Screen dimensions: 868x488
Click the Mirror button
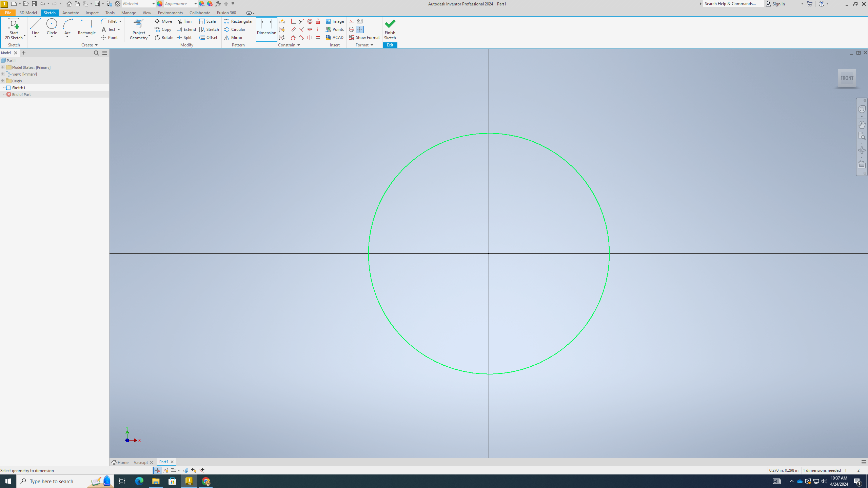(x=233, y=38)
